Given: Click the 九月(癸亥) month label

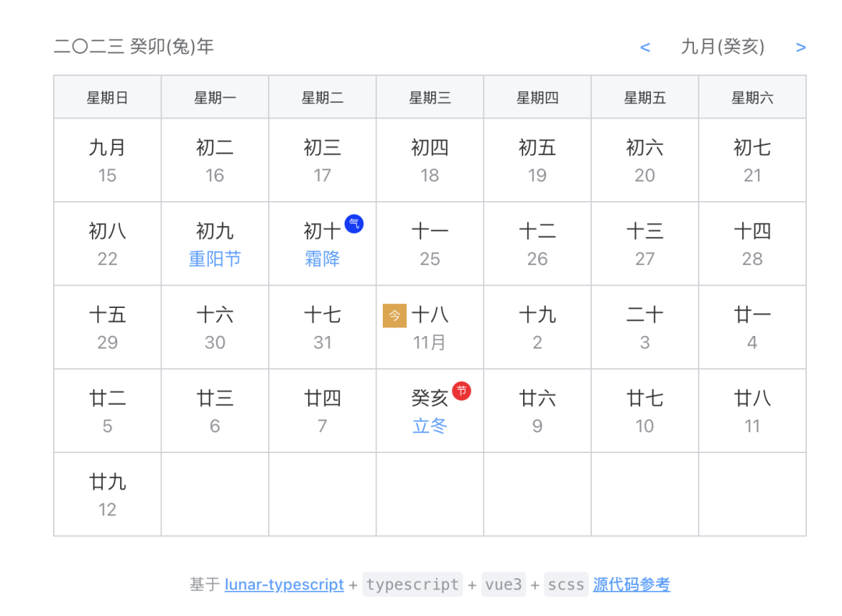Looking at the screenshot, I should click(x=722, y=47).
